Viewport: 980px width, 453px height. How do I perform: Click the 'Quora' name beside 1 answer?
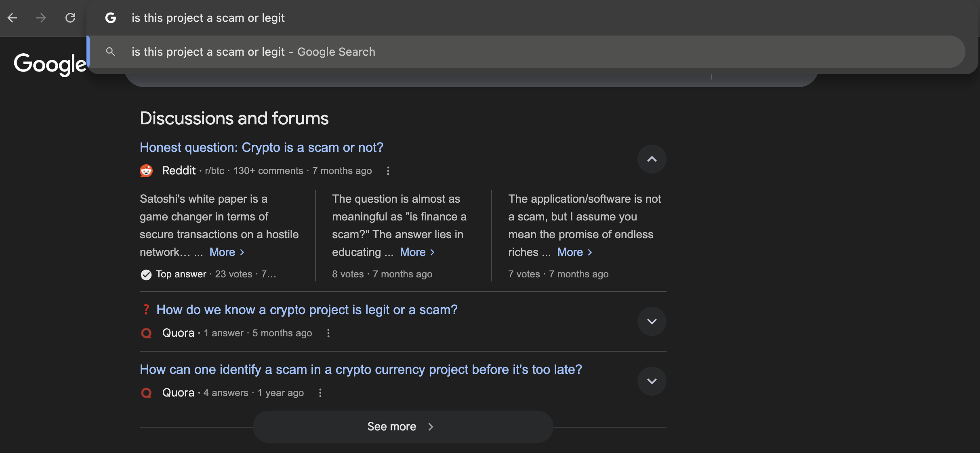point(178,333)
